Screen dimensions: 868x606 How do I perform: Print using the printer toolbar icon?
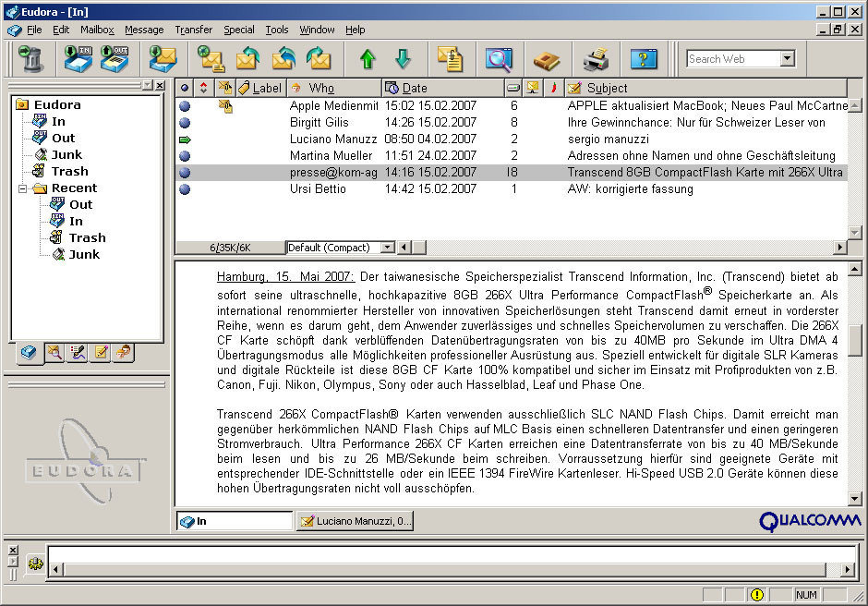coord(596,59)
